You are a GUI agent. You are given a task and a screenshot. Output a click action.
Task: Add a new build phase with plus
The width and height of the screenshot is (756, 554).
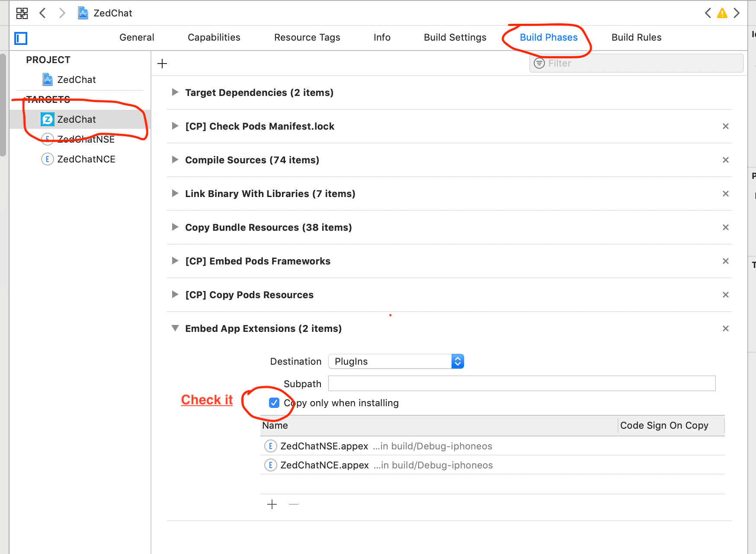point(162,64)
